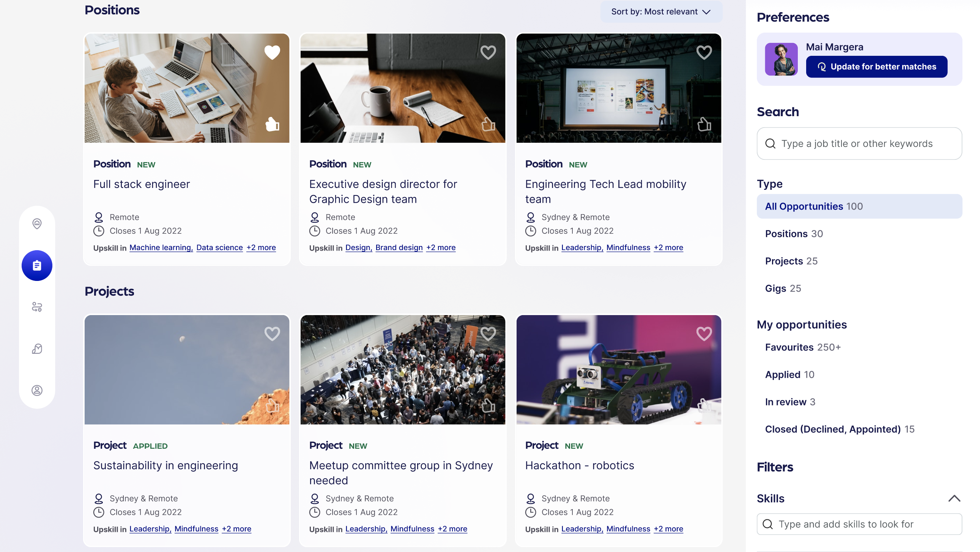Image resolution: width=980 pixels, height=552 pixels.
Task: Click Update for better matches button
Action: 876,67
